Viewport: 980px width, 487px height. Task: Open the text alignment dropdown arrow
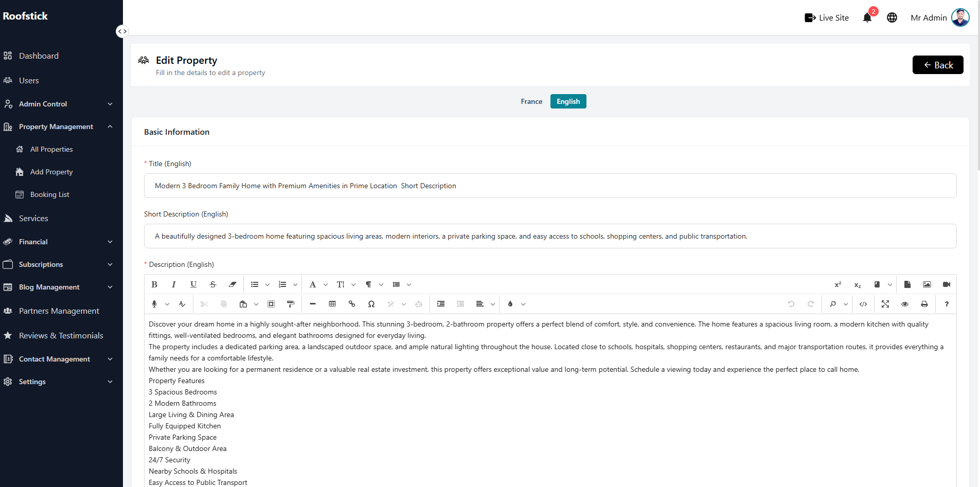click(493, 304)
